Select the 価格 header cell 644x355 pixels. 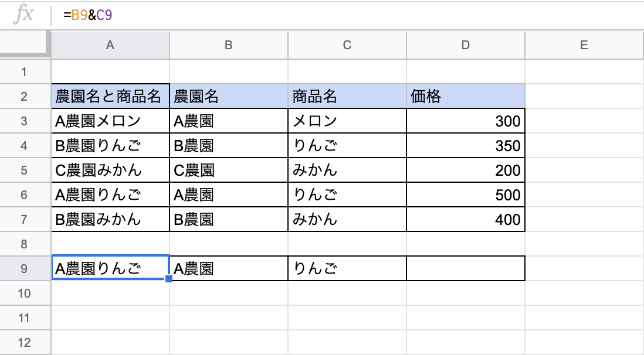click(x=466, y=97)
